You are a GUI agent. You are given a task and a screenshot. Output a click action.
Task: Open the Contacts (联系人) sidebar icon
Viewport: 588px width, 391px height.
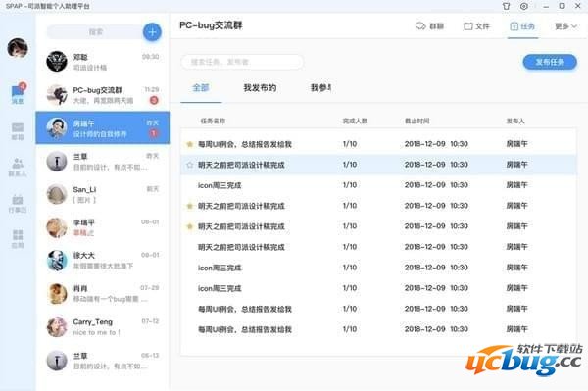(18, 168)
